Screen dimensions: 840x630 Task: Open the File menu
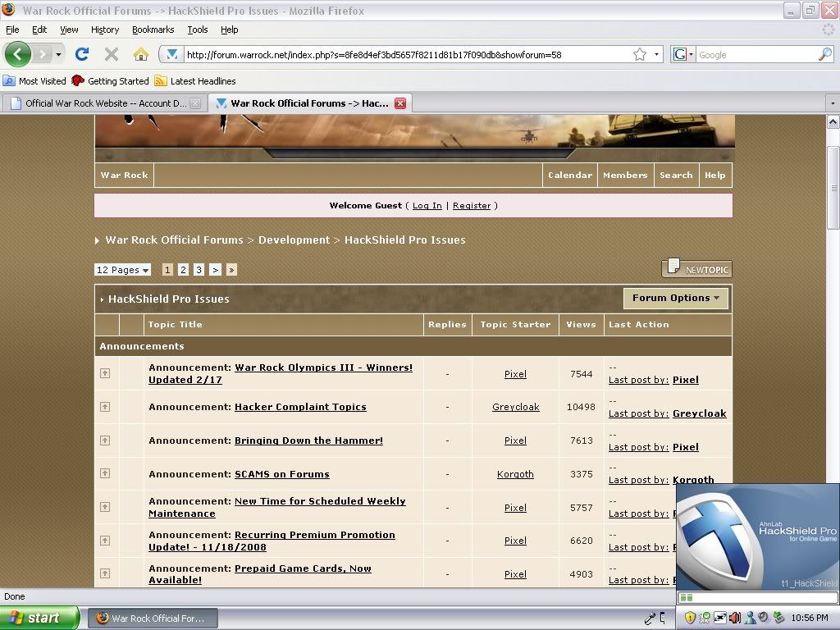(12, 30)
